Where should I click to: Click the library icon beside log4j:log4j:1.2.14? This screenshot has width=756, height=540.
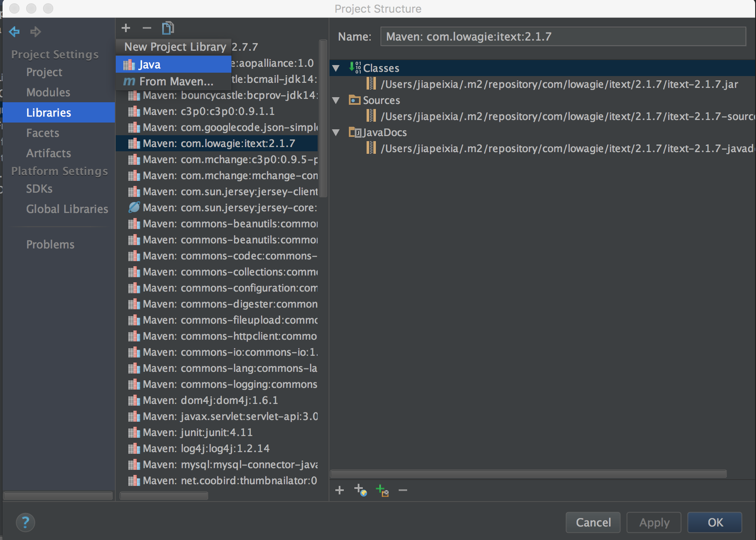tap(134, 448)
